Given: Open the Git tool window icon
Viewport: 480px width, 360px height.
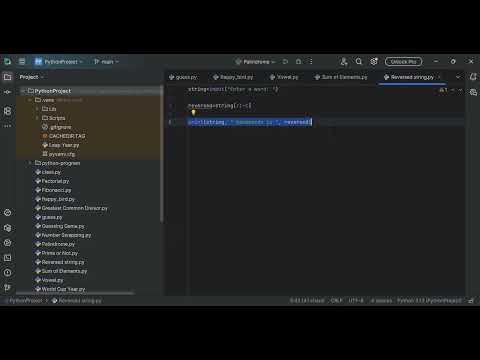Looking at the screenshot, I should pyautogui.click(x=7, y=287).
